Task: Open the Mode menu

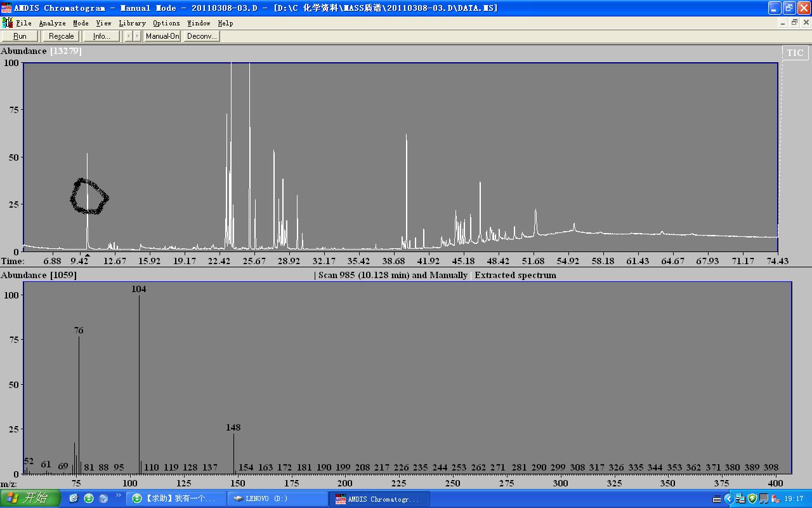Action: click(x=81, y=23)
